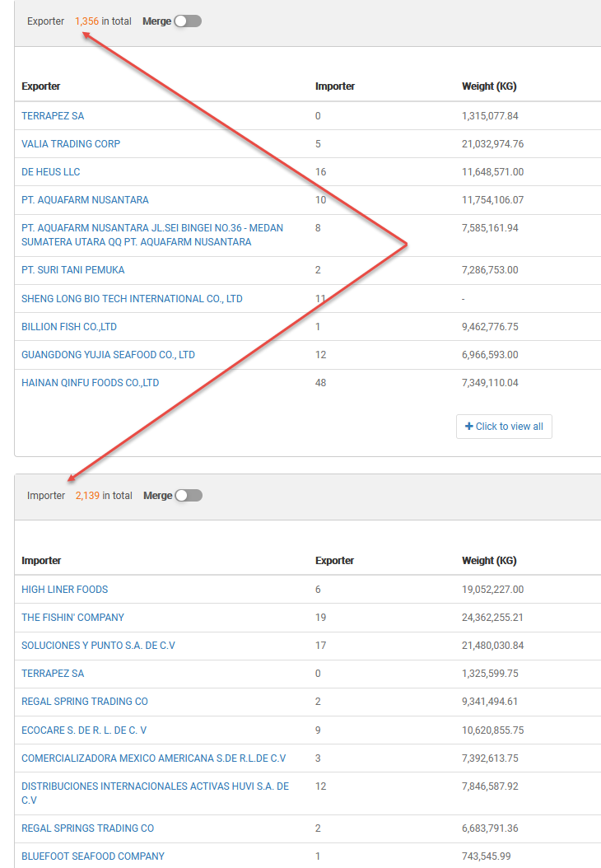This screenshot has height=868, width=601.
Task: Select weight value 21,032,974.76
Action: [x=492, y=144]
